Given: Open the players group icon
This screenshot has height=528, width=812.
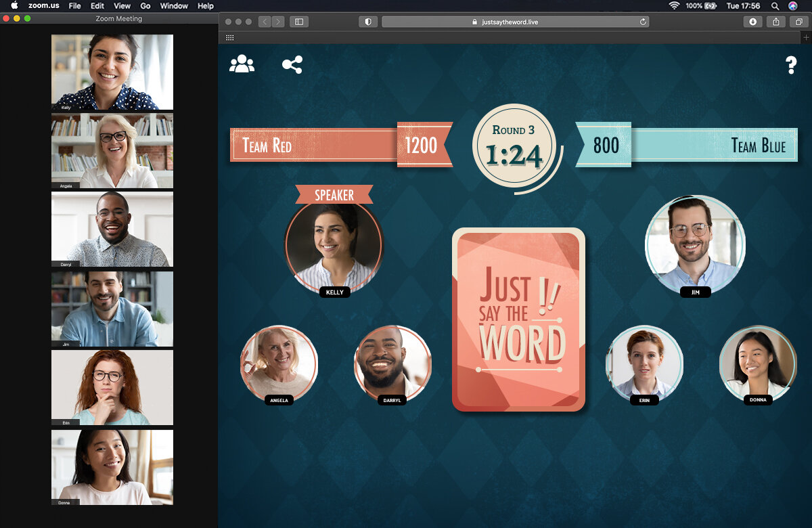Looking at the screenshot, I should (242, 64).
